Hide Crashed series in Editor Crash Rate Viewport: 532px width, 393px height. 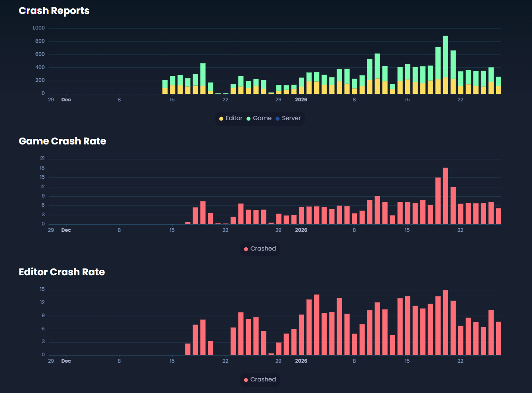pos(263,379)
